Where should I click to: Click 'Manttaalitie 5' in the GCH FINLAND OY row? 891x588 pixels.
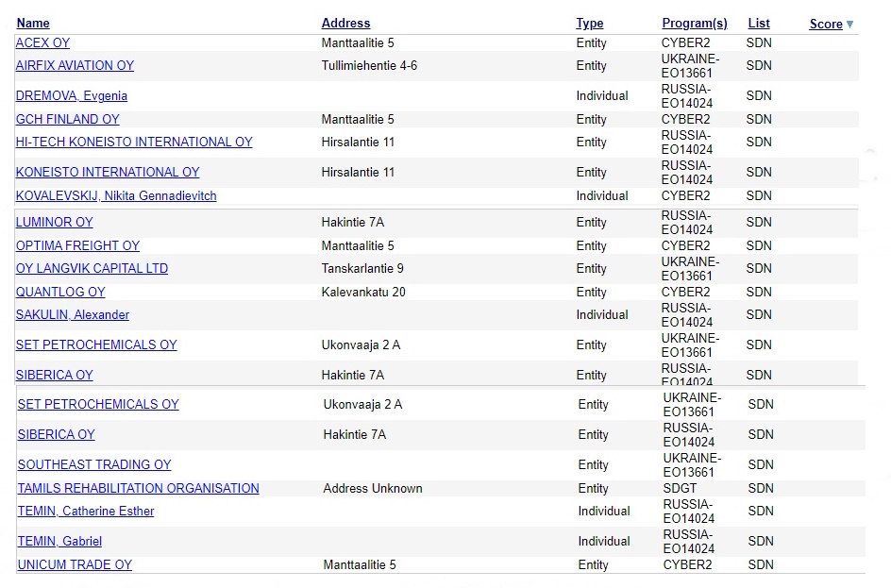pos(358,119)
